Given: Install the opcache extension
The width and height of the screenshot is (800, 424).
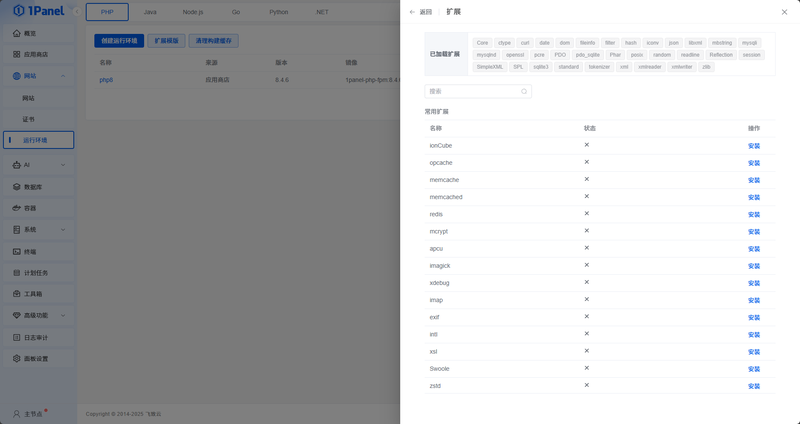Looking at the screenshot, I should [754, 163].
